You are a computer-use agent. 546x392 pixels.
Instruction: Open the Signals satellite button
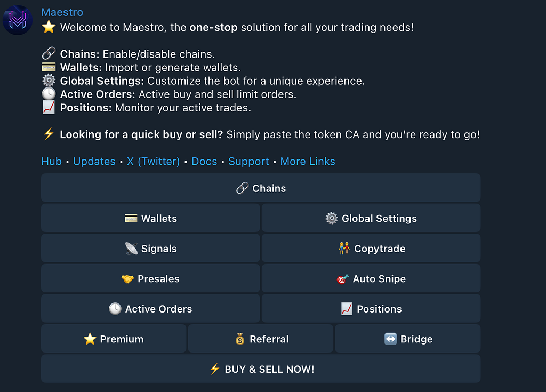click(150, 248)
